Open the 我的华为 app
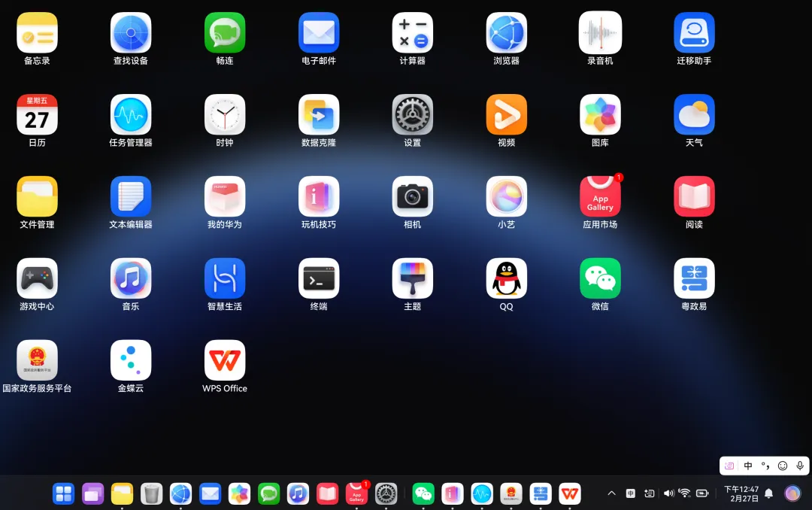The height and width of the screenshot is (510, 812). click(225, 196)
